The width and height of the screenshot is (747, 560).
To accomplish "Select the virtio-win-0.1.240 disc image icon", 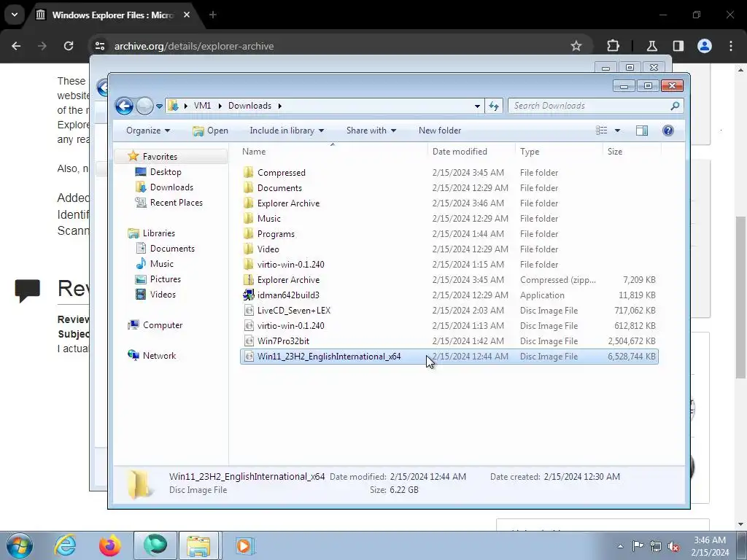I will pyautogui.click(x=248, y=326).
